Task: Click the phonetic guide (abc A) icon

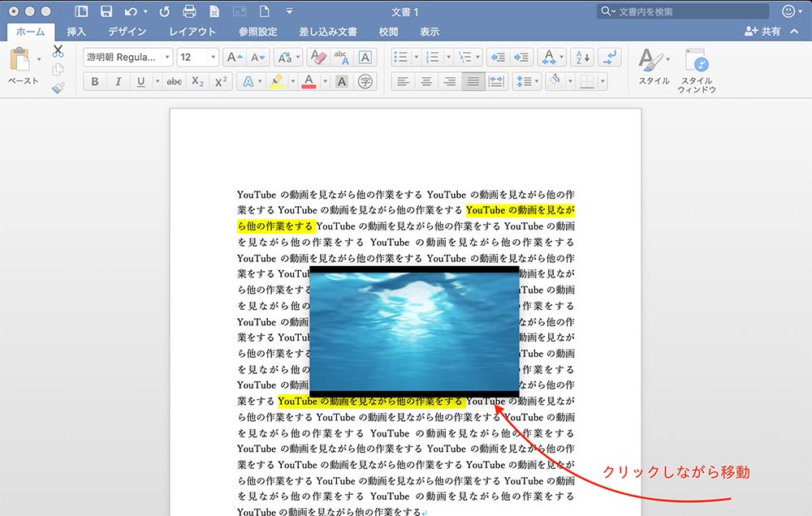Action: click(341, 57)
